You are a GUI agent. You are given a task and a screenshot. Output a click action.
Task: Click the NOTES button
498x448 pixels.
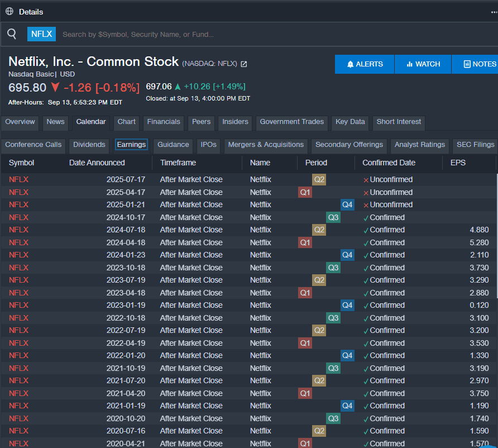pos(475,64)
